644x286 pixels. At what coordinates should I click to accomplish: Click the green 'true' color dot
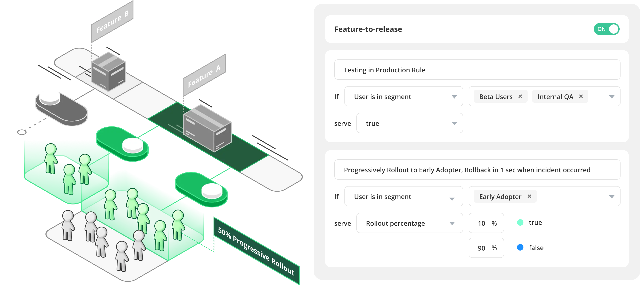pos(520,222)
